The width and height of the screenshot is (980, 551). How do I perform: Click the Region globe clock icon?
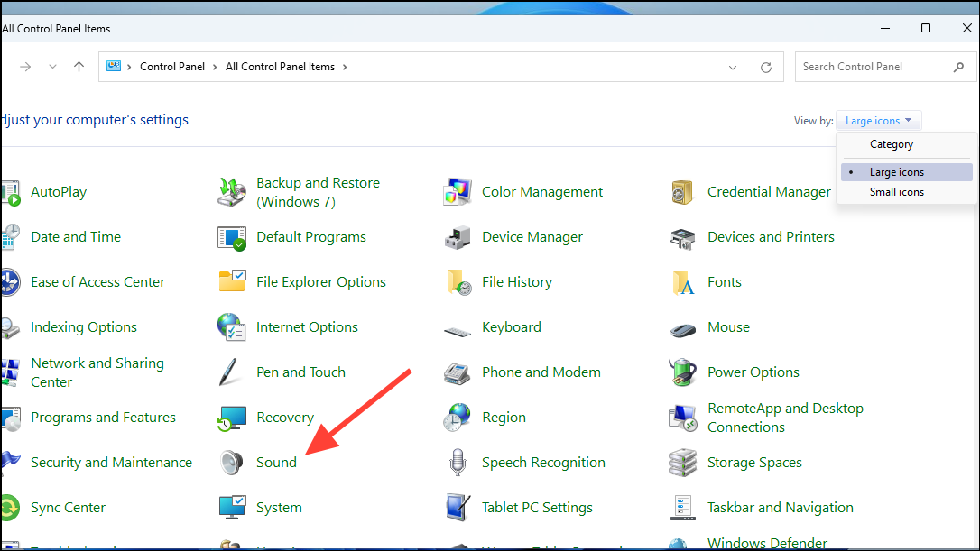[457, 418]
